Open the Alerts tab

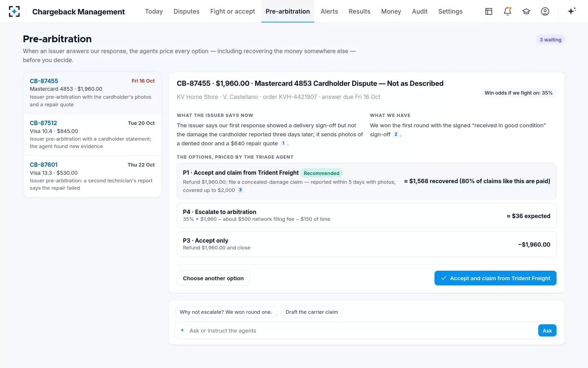tap(329, 11)
